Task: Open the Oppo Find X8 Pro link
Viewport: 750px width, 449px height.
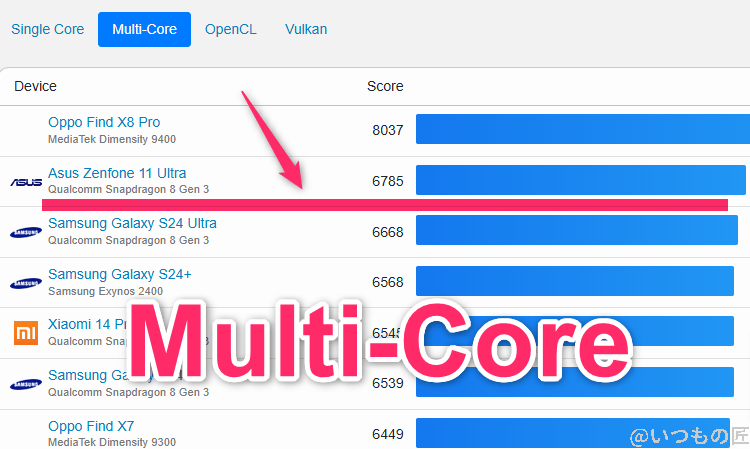Action: [104, 122]
